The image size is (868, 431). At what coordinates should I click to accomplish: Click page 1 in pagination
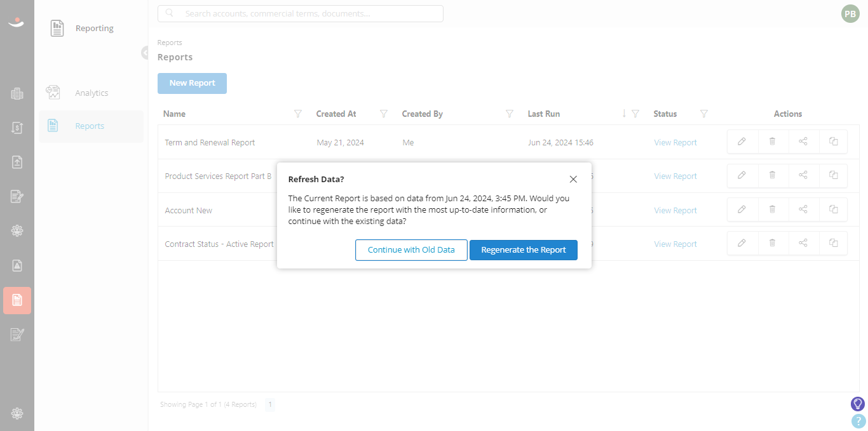[x=270, y=404]
